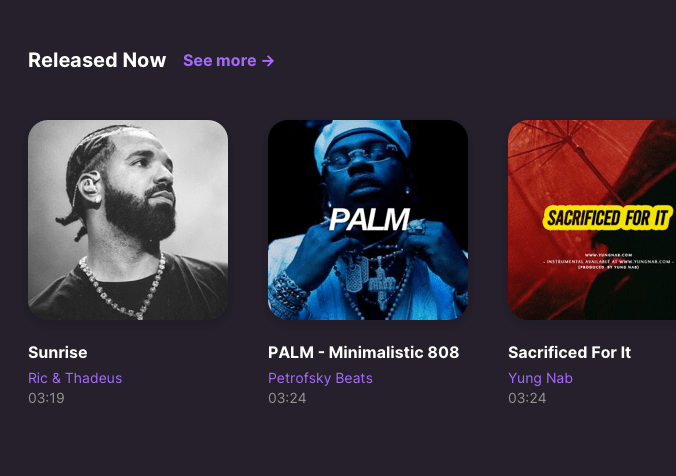Click the 03:24 duration under Petrofsky Beats
Screen dimensions: 676x476
(287, 398)
